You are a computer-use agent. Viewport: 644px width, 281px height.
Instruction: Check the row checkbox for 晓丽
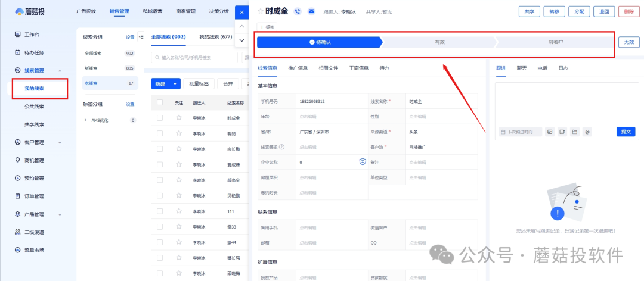(x=160, y=133)
